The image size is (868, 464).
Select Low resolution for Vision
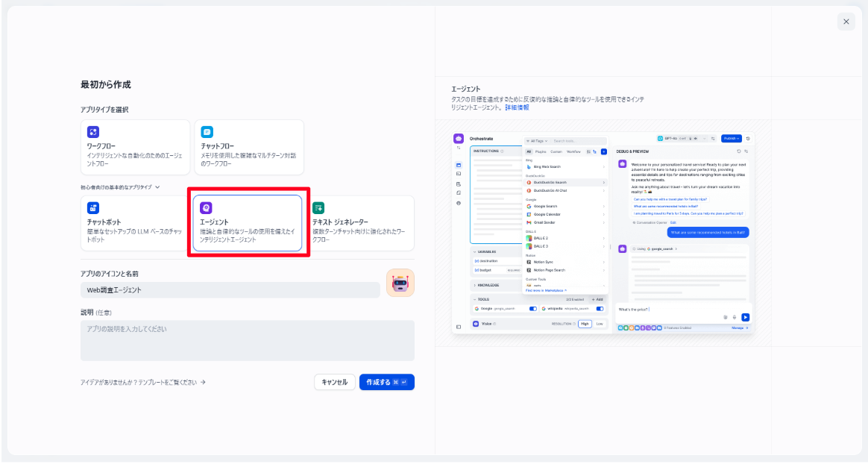[x=599, y=324]
